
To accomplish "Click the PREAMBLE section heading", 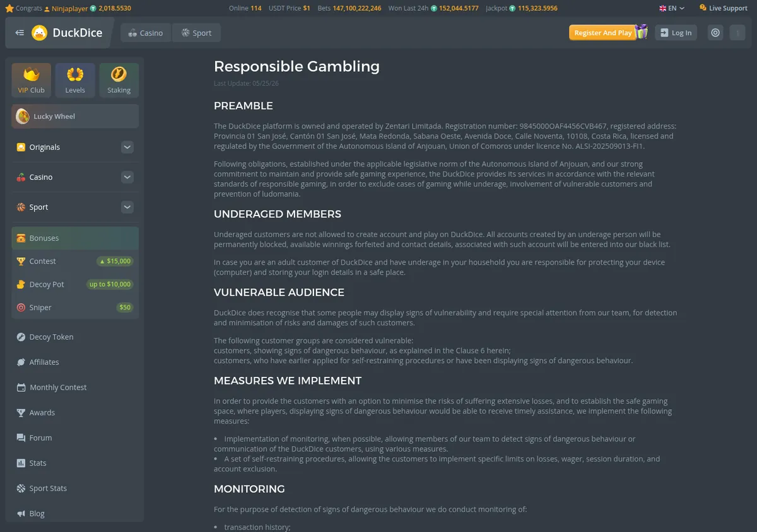I will [244, 106].
